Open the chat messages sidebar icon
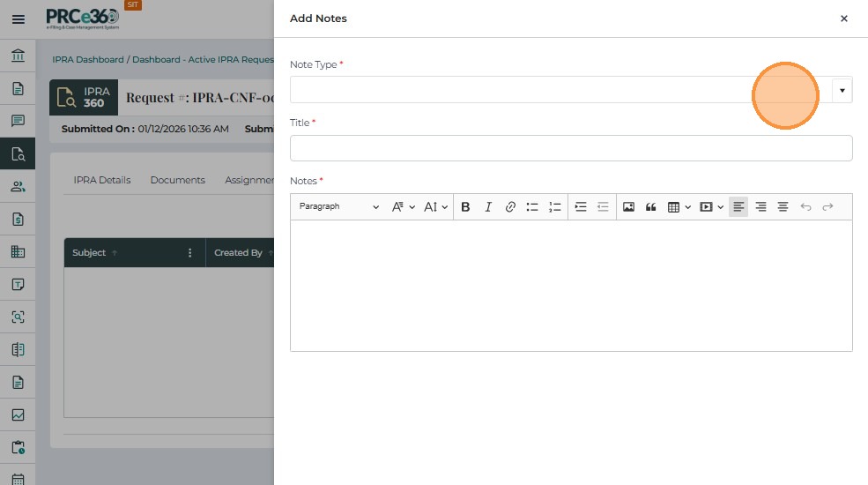Image resolution: width=868 pixels, height=485 pixels. point(18,121)
